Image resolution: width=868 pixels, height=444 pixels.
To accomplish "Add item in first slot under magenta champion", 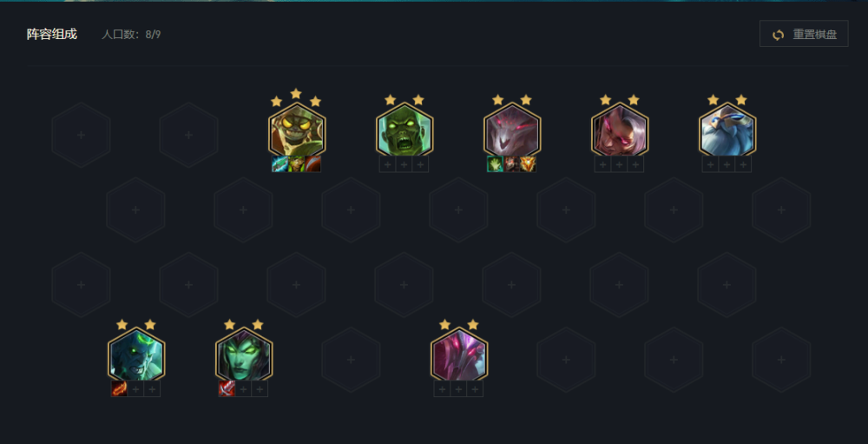I will [442, 388].
